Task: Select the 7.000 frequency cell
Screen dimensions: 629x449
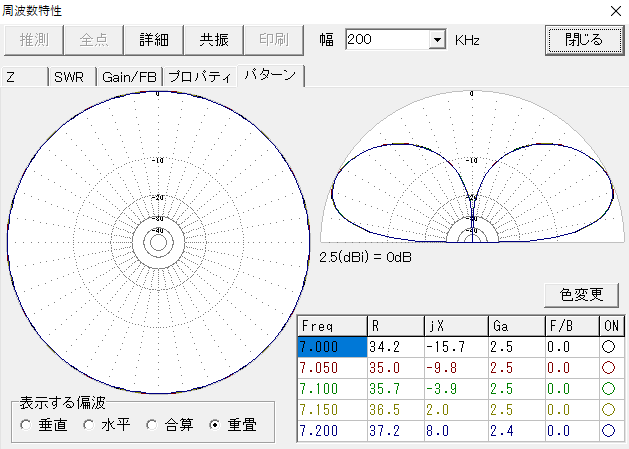Action: (332, 347)
